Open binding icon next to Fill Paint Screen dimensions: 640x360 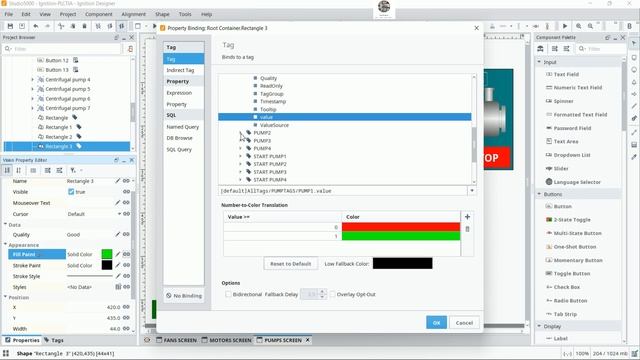[x=127, y=254]
